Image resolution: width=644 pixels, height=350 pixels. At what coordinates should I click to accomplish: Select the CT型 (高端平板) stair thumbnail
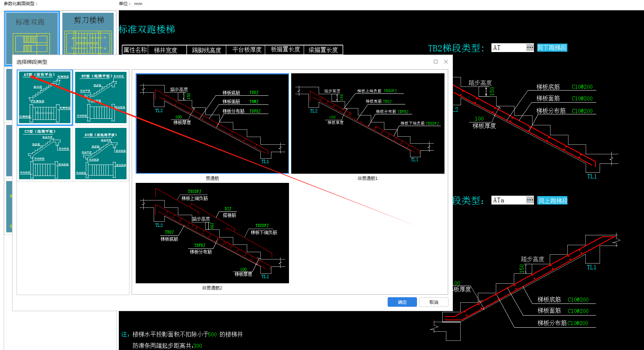coord(45,154)
